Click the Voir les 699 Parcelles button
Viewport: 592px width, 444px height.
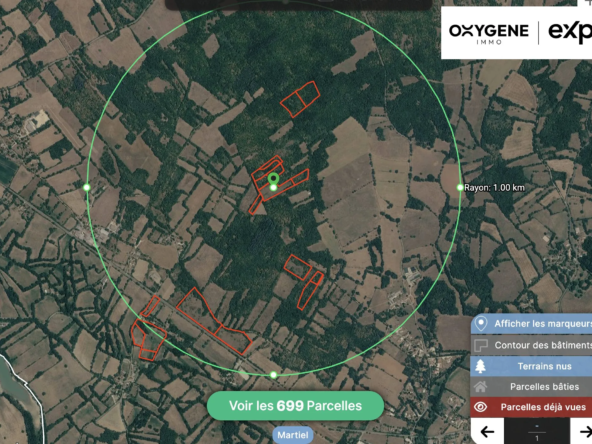coord(295,406)
